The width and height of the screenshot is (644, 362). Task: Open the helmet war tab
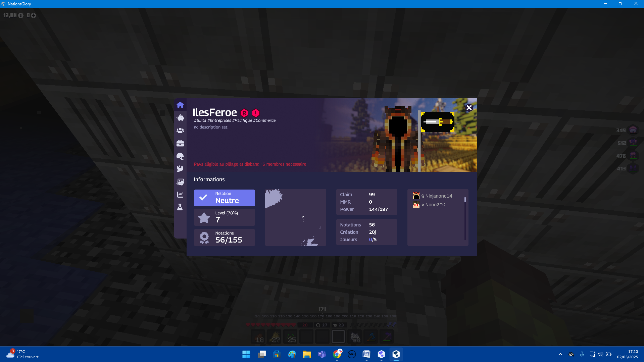coord(180,156)
